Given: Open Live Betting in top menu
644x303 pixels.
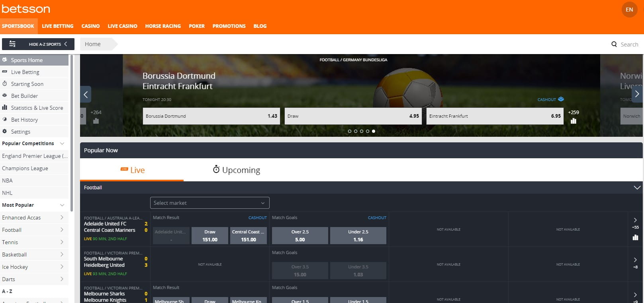Looking at the screenshot, I should pos(58,26).
